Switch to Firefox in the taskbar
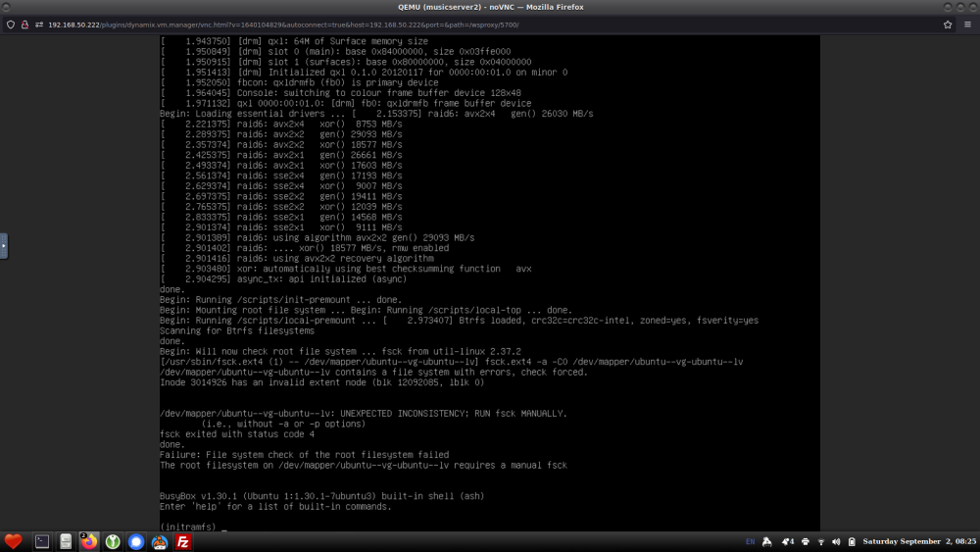Viewport: 980px width, 552px height. click(x=89, y=541)
